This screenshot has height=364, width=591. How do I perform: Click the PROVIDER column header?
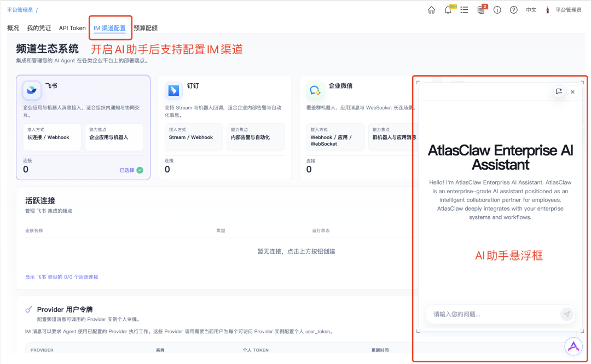tap(42, 350)
